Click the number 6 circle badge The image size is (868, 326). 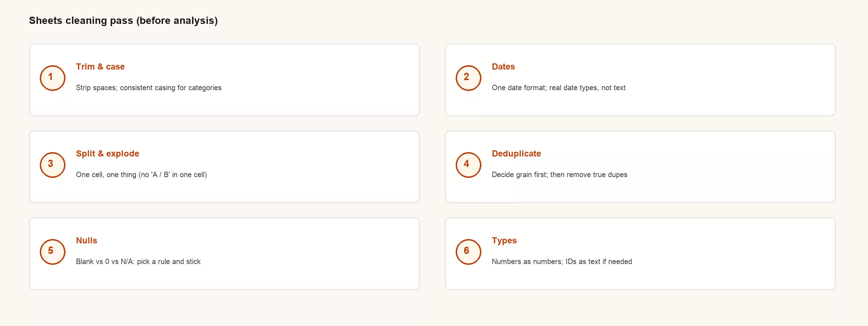(468, 252)
